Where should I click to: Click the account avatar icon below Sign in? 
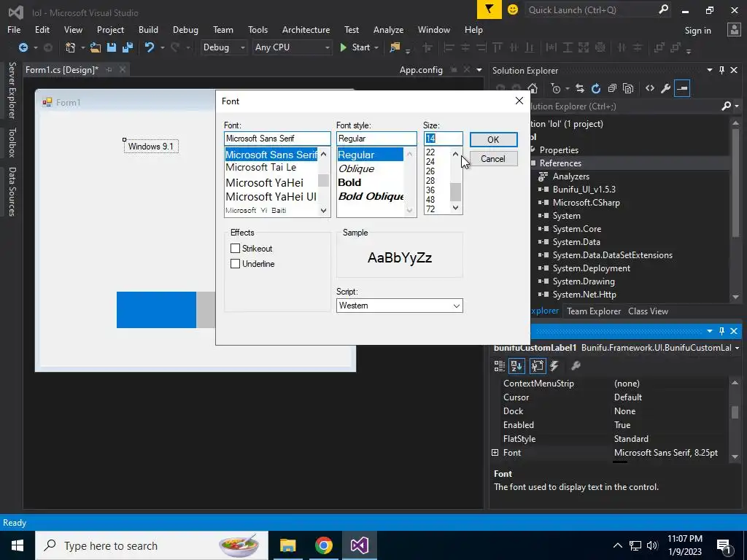734,30
